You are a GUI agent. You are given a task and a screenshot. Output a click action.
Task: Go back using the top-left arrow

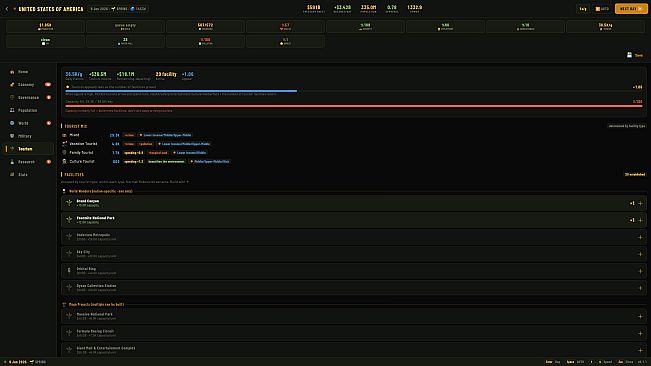[7, 9]
